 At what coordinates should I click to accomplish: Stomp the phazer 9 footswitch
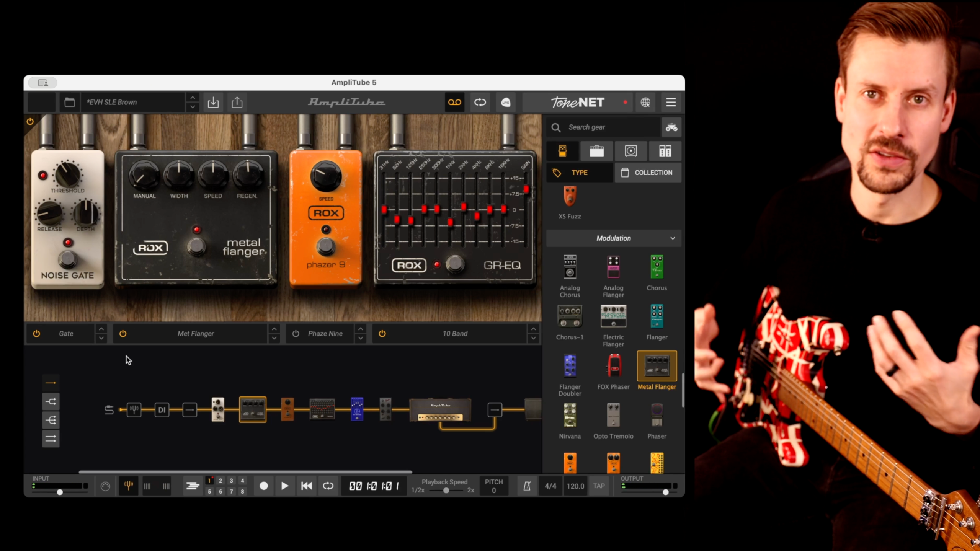[x=326, y=247]
